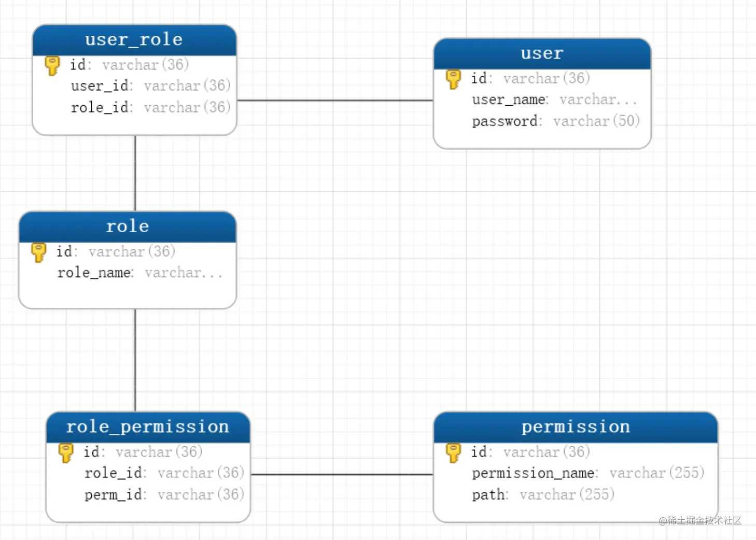Screen dimensions: 756x540
Task: Select the path column in permission table
Action: pos(543,494)
